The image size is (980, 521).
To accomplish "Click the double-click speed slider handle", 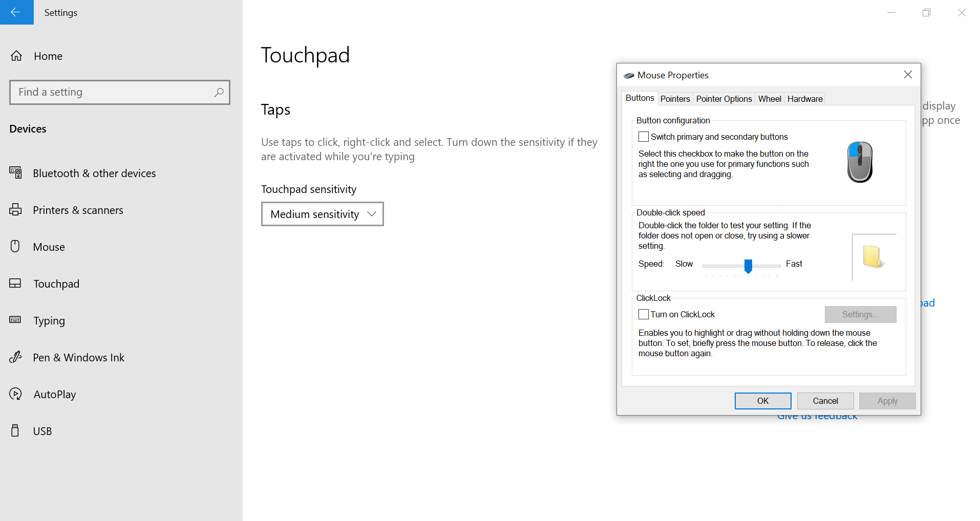I will (x=748, y=266).
